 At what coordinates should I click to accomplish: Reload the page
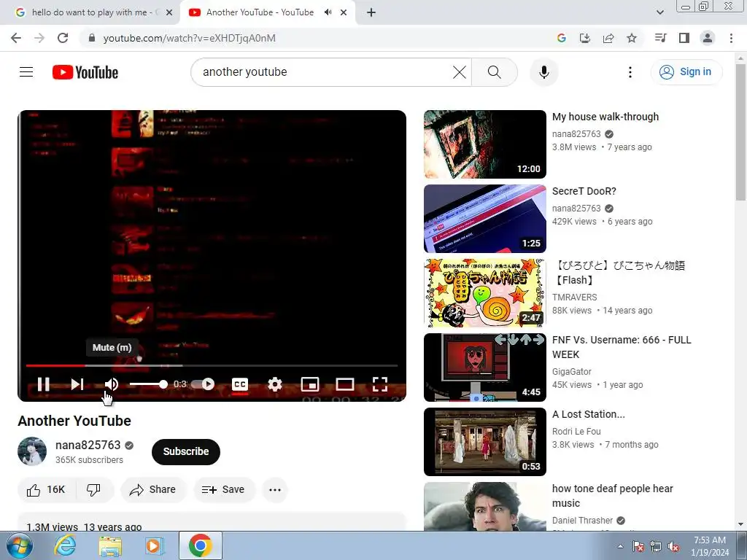(63, 38)
